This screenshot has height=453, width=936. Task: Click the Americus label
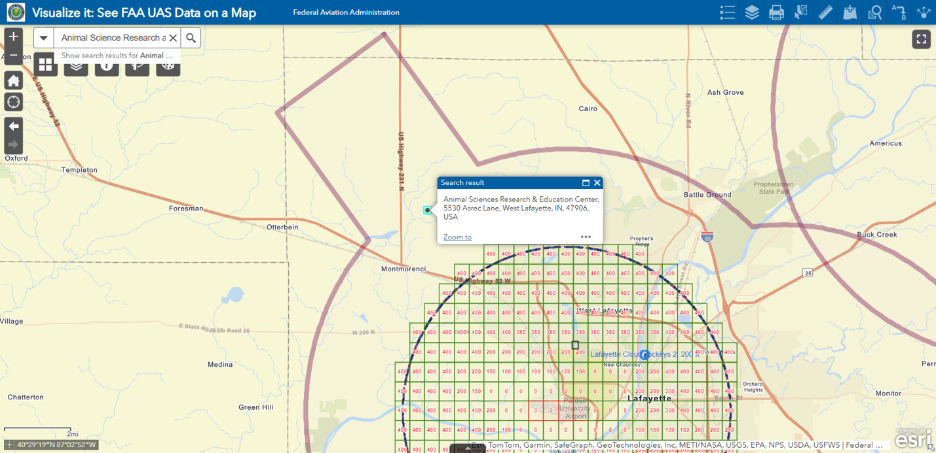[885, 143]
